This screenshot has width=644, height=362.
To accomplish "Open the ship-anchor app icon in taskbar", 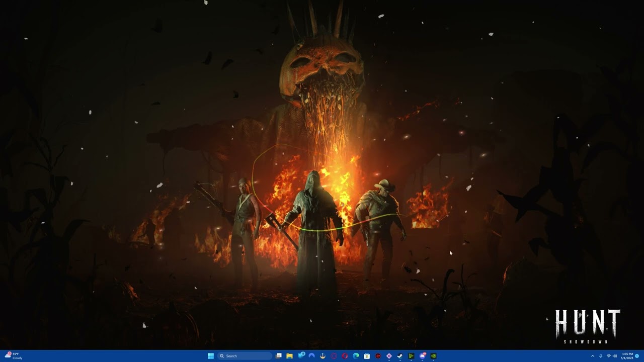I will 323,356.
